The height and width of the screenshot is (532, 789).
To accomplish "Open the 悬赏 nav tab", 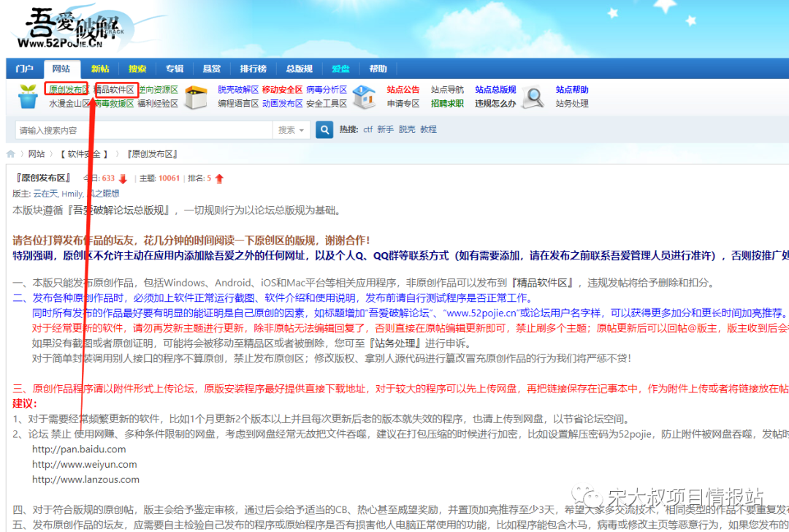I will tap(211, 69).
